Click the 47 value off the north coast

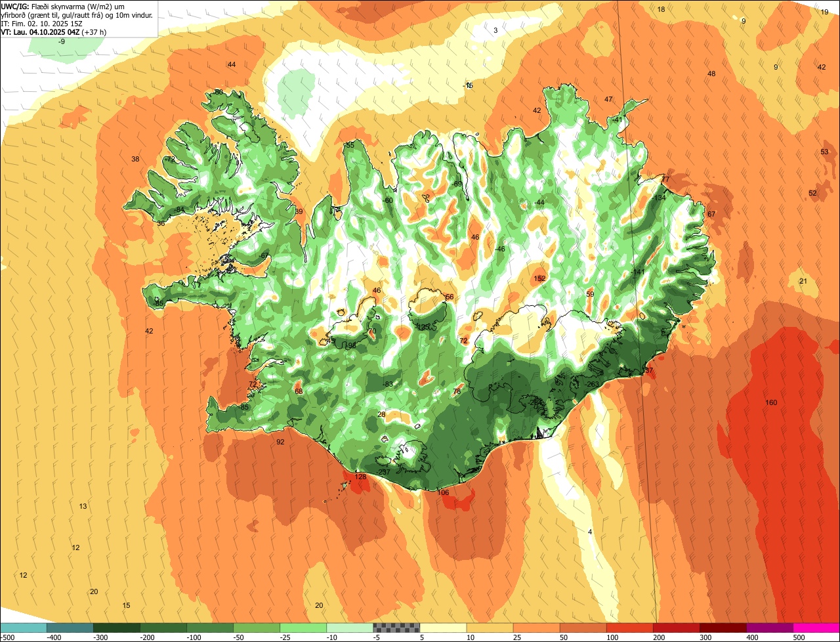(x=608, y=99)
